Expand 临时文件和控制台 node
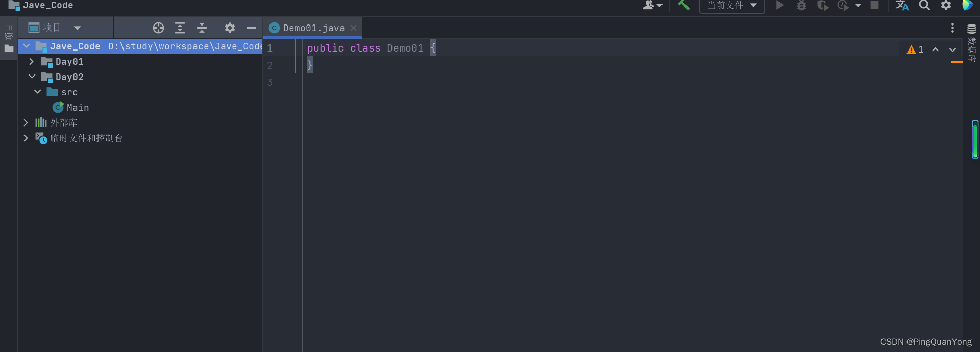Image resolution: width=980 pixels, height=352 pixels. tap(26, 138)
